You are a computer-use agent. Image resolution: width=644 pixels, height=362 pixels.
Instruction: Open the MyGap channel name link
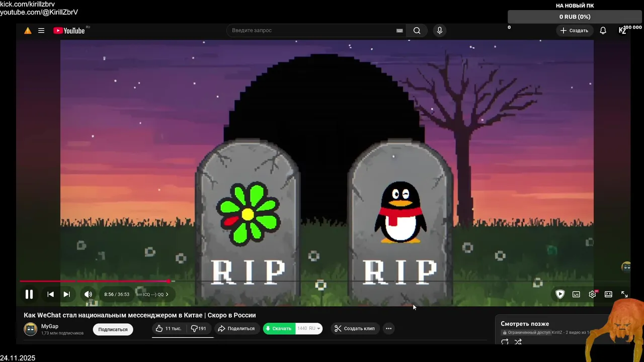50,326
